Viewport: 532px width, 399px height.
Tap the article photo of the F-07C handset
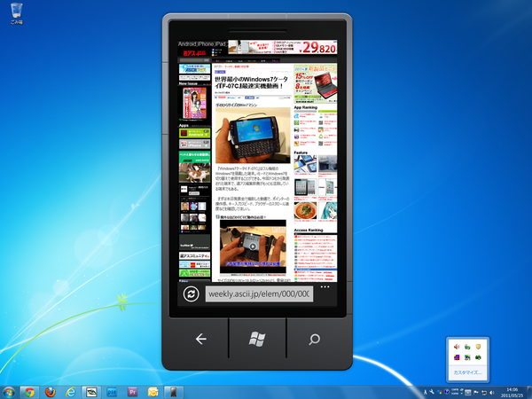pos(253,136)
